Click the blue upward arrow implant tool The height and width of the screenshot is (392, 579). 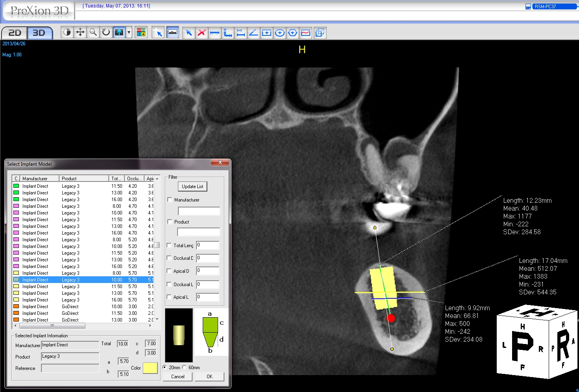(119, 32)
